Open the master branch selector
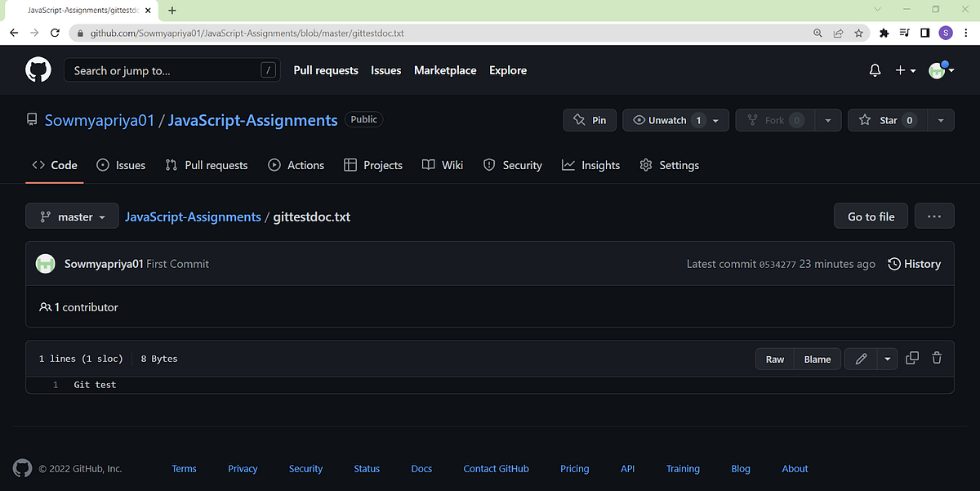980x491 pixels. (72, 216)
